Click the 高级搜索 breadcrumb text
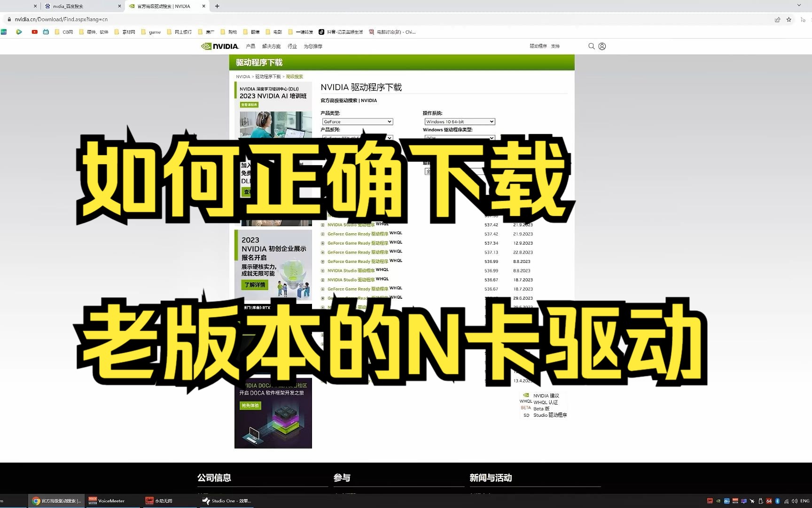The width and height of the screenshot is (812, 508). 294,77
